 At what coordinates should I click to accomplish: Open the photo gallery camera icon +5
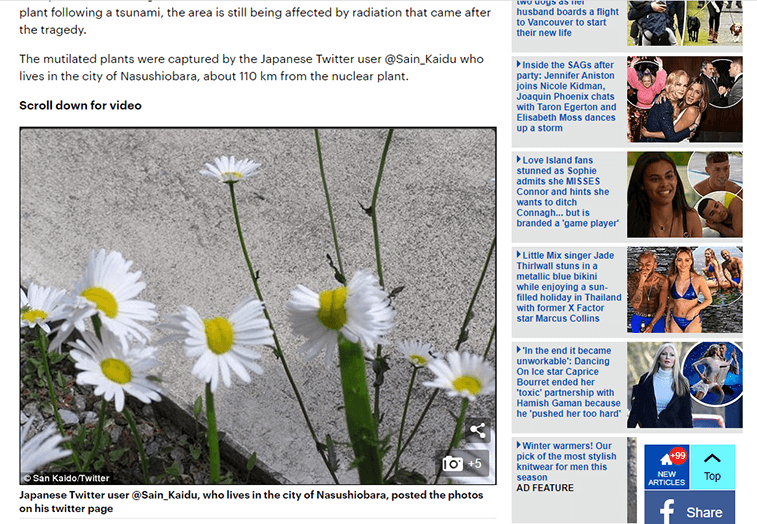[464, 463]
